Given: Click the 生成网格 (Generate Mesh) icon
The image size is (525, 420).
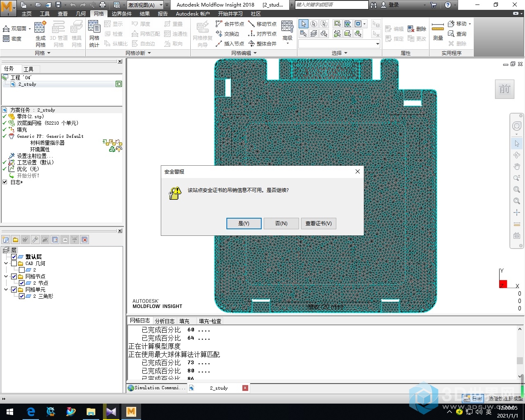Looking at the screenshot, I should point(40,34).
